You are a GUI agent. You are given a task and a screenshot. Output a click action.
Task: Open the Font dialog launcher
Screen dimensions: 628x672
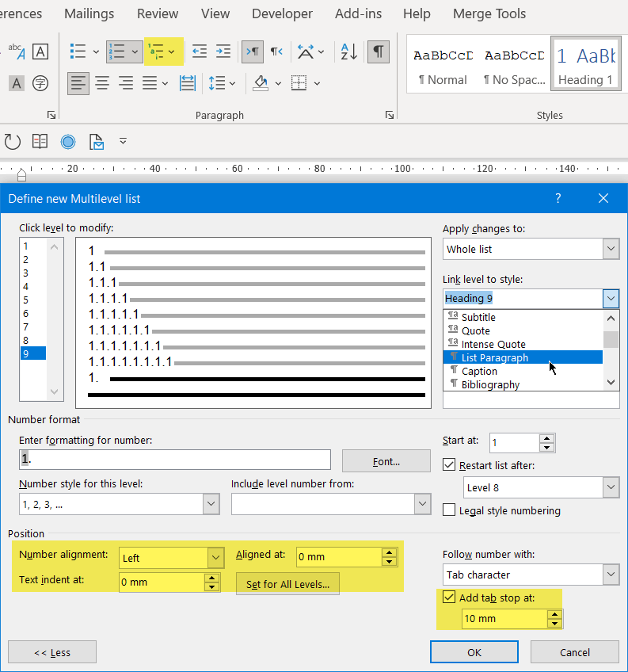click(x=51, y=115)
